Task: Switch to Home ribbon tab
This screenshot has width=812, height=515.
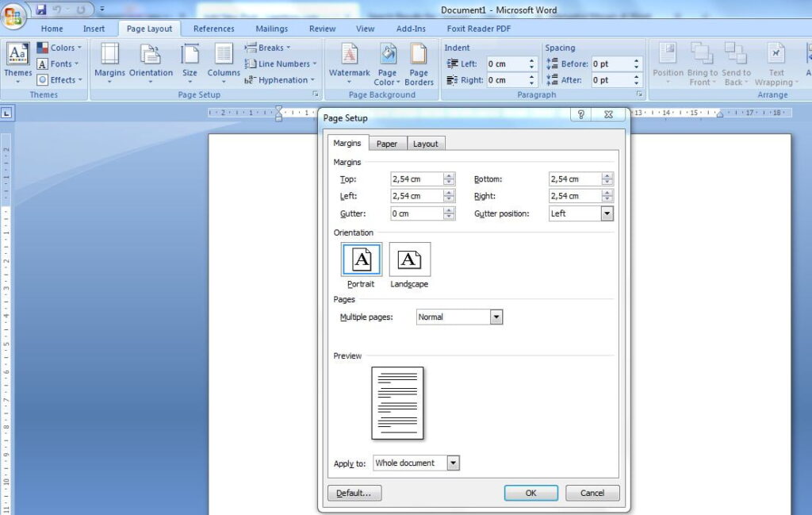Action: click(x=52, y=29)
